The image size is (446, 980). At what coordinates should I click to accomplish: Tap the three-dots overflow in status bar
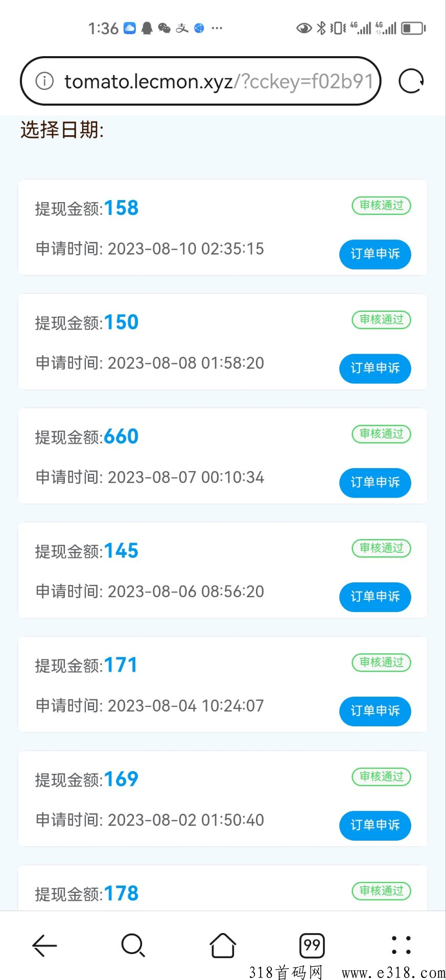click(217, 28)
